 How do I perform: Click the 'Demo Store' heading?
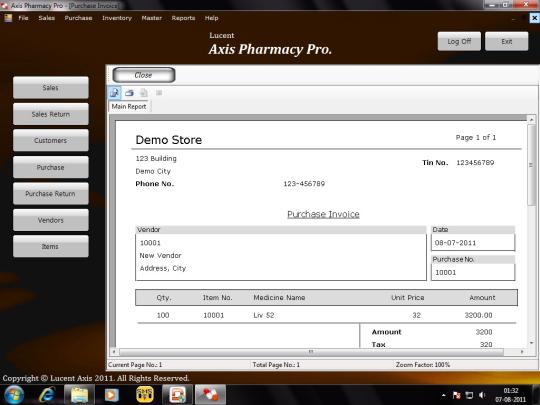pos(169,140)
